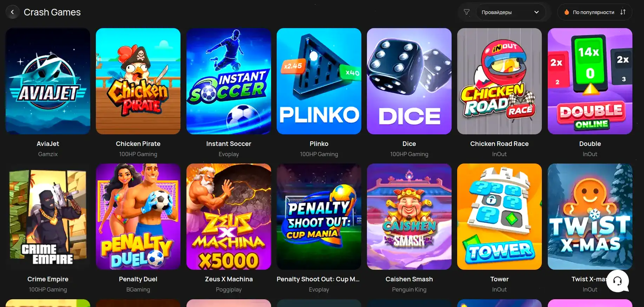Open the Crime Empire game tile
The image size is (644, 307).
[x=48, y=217]
